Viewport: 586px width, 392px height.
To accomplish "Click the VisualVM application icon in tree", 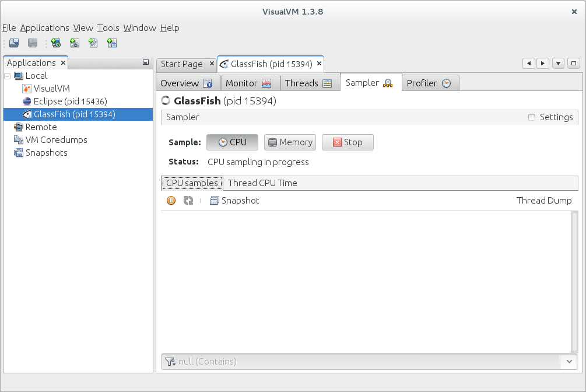I will [27, 89].
